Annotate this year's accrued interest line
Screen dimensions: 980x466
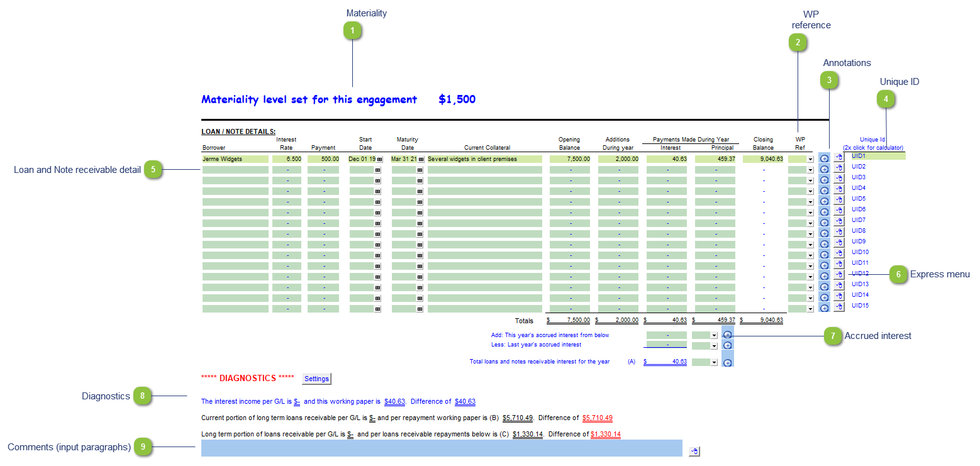(x=727, y=335)
